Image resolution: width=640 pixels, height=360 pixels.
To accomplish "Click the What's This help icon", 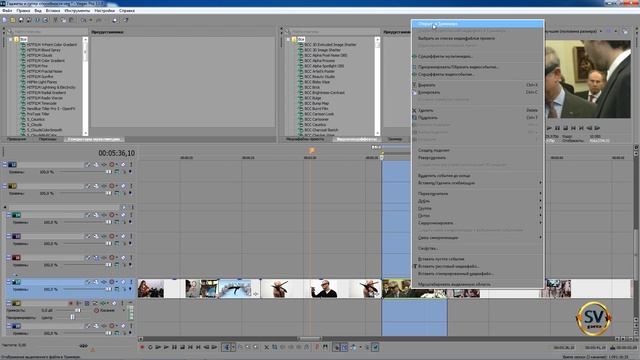I will tap(126, 20).
